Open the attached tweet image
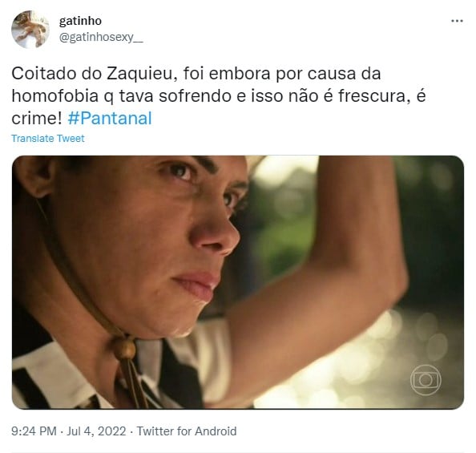476x453 pixels. pyautogui.click(x=238, y=282)
